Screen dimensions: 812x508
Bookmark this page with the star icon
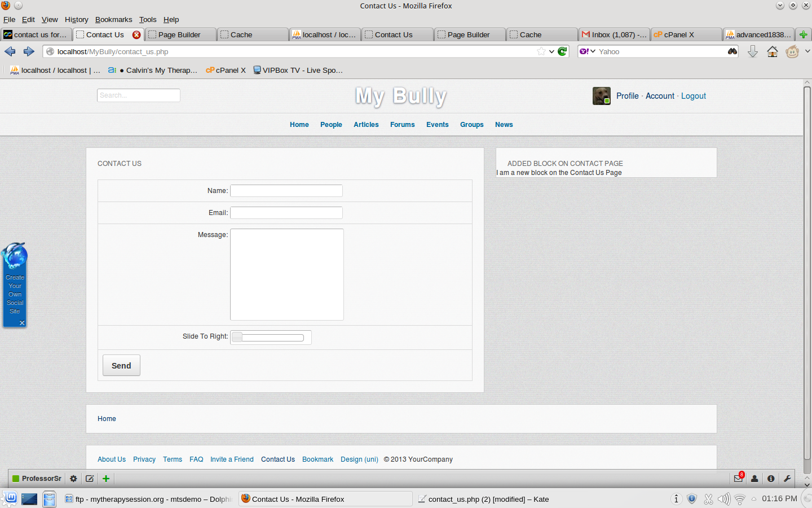click(x=541, y=51)
